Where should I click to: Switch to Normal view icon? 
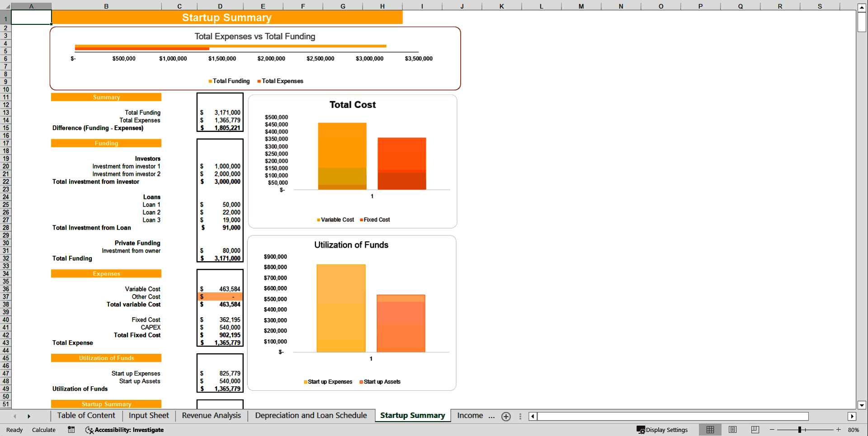(x=710, y=430)
